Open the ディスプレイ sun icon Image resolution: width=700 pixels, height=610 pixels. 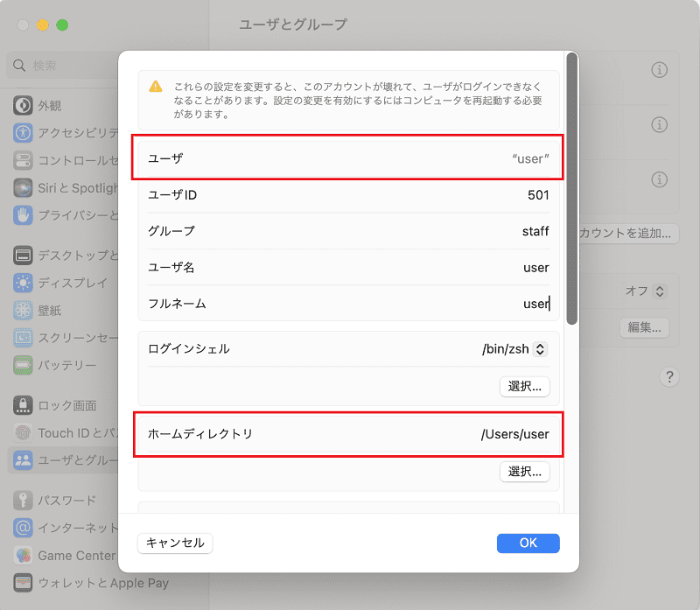click(23, 283)
